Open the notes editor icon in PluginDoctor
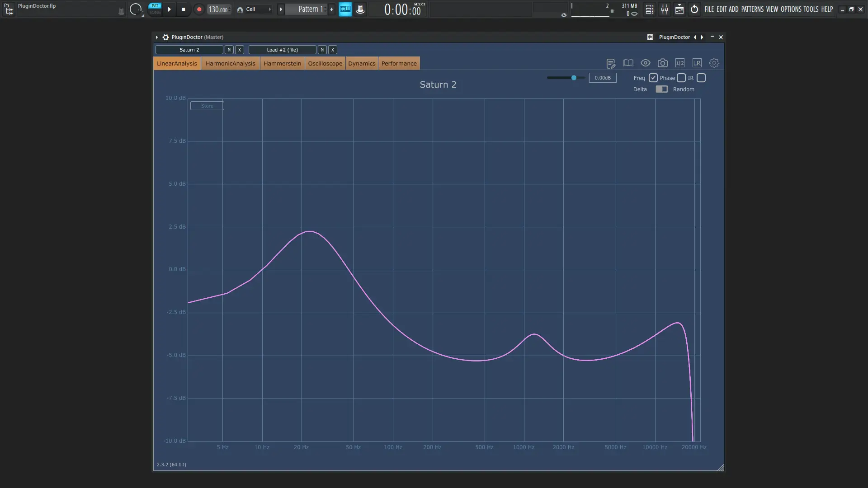This screenshot has height=488, width=868. [611, 63]
